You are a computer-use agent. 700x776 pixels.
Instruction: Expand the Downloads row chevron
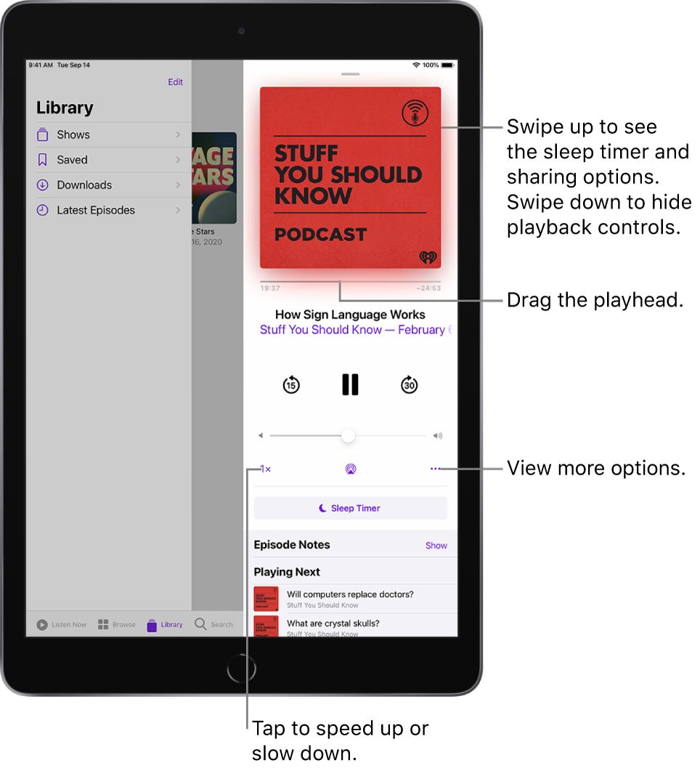point(178,185)
